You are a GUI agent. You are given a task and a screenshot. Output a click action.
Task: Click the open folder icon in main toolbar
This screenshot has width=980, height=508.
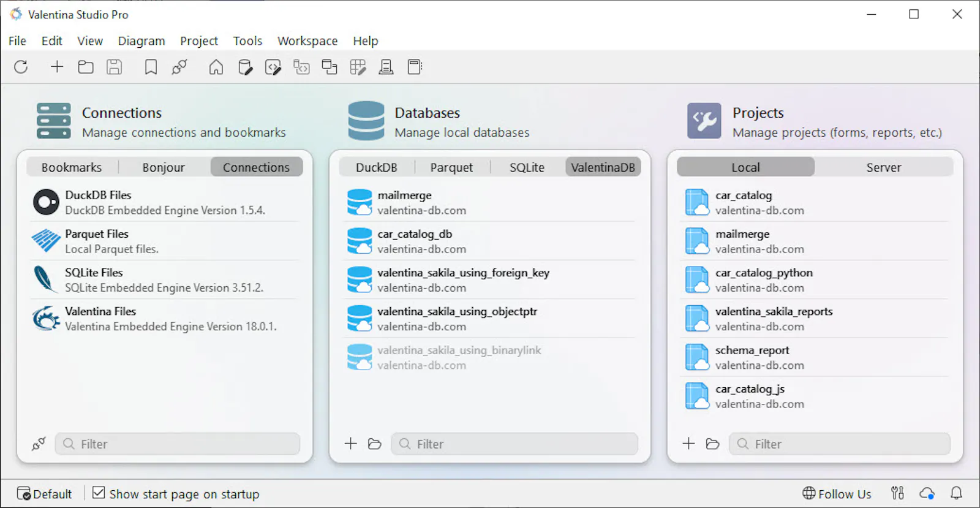click(x=86, y=67)
